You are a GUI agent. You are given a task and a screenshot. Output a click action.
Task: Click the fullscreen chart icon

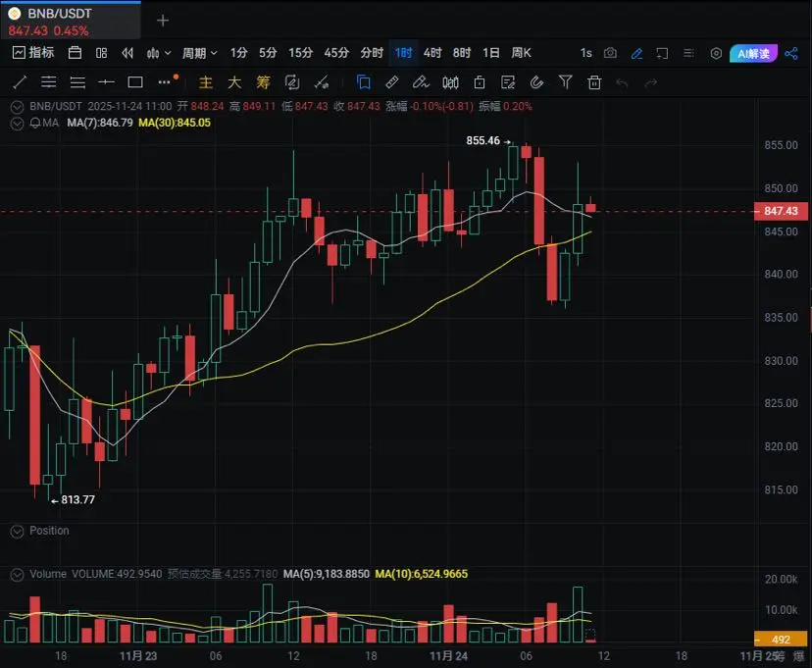[x=662, y=53]
